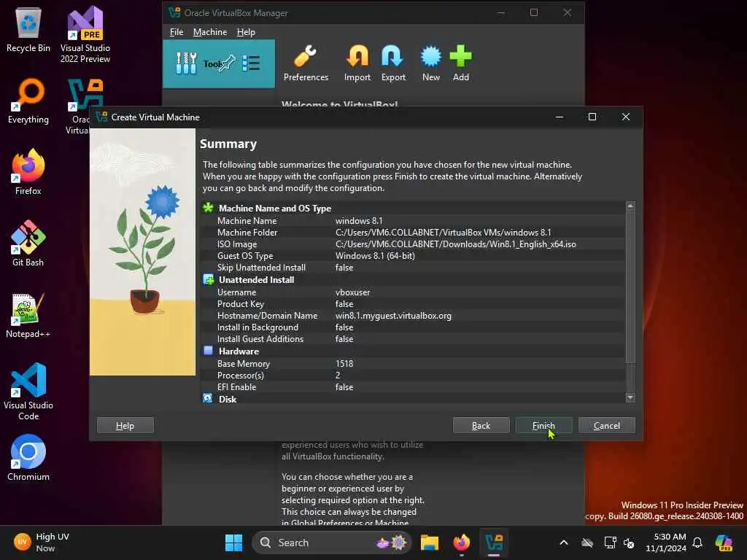Click the New machine icon

coord(431,64)
